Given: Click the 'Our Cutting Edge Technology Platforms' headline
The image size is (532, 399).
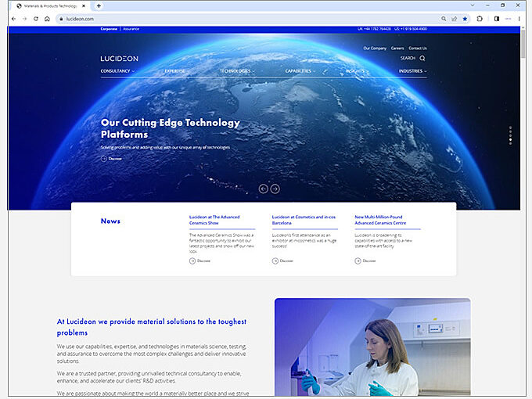Looking at the screenshot, I should 171,128.
